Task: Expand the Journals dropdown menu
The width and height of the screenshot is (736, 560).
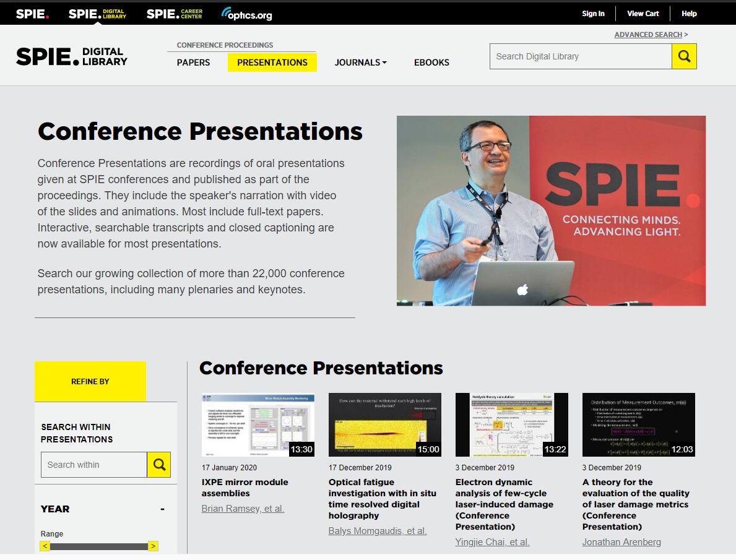Action: 360,62
